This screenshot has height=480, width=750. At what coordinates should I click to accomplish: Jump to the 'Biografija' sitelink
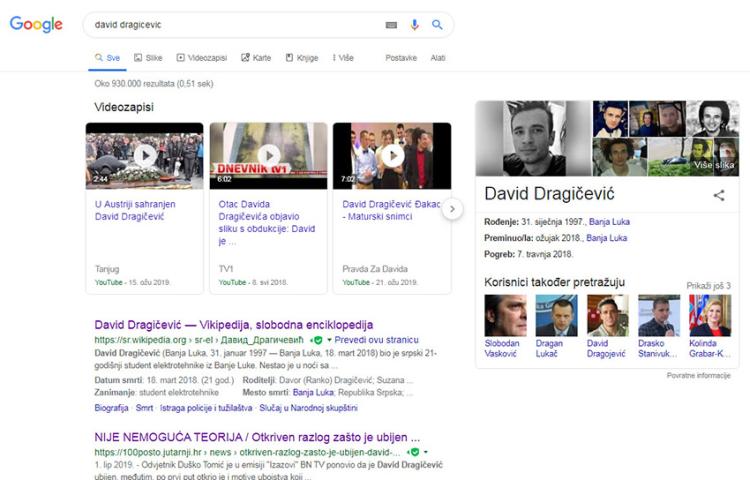tap(111, 408)
